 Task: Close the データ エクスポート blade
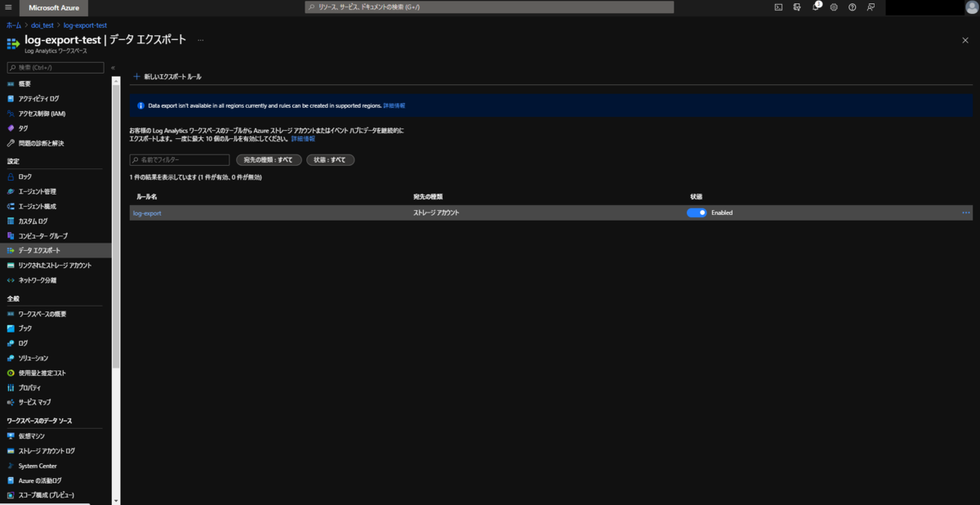tap(965, 40)
